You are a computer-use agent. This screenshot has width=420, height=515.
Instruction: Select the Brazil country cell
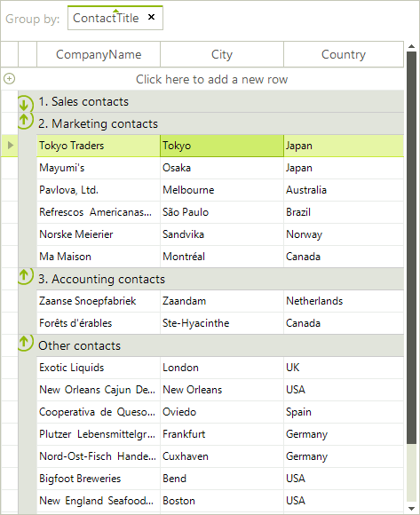(x=344, y=212)
